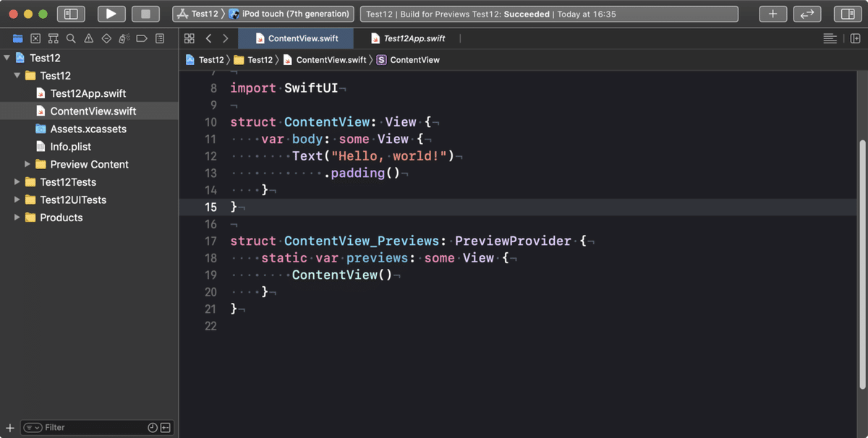Run the app with the Play button

pos(111,14)
